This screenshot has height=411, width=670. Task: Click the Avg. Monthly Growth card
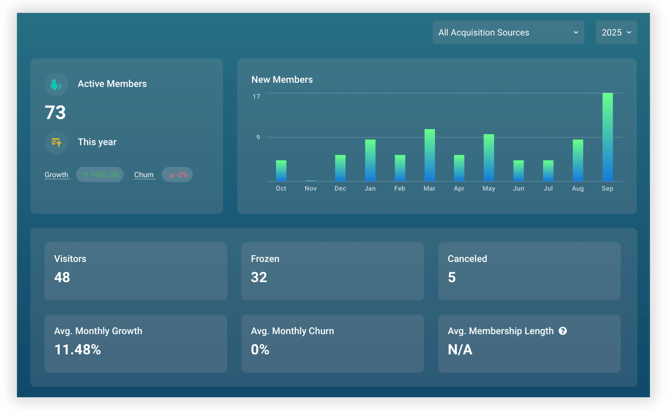click(134, 342)
